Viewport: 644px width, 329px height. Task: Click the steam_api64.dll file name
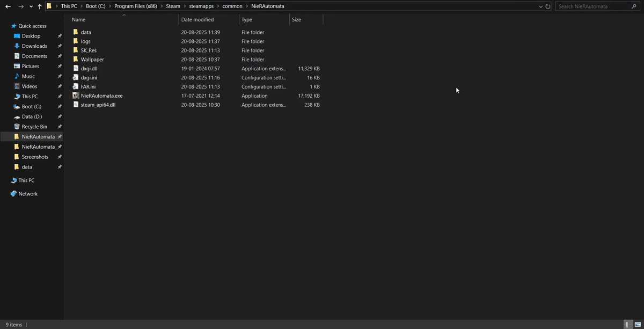(98, 105)
